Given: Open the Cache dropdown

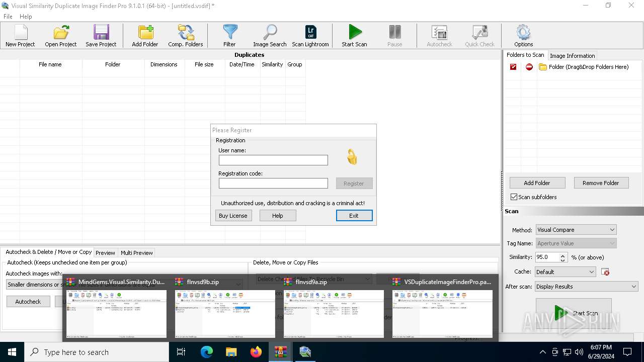Looking at the screenshot, I should [566, 272].
